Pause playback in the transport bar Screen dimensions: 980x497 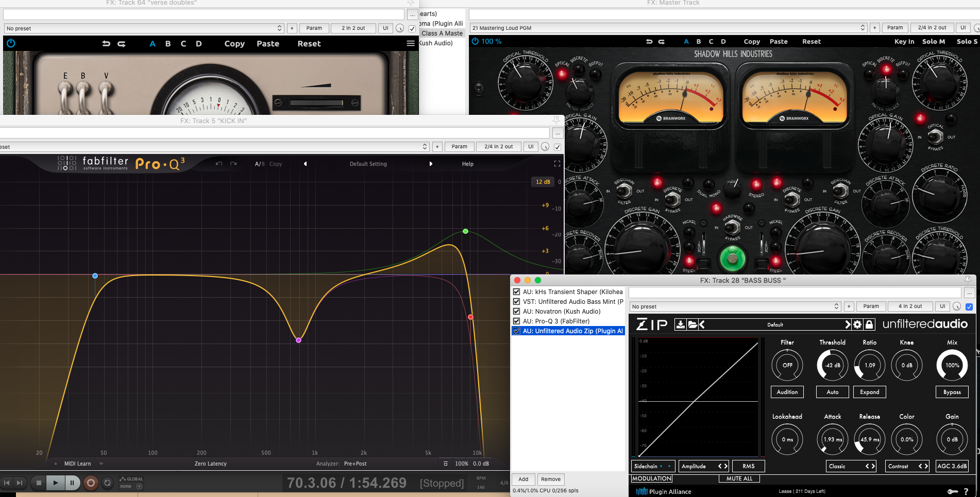(x=72, y=483)
